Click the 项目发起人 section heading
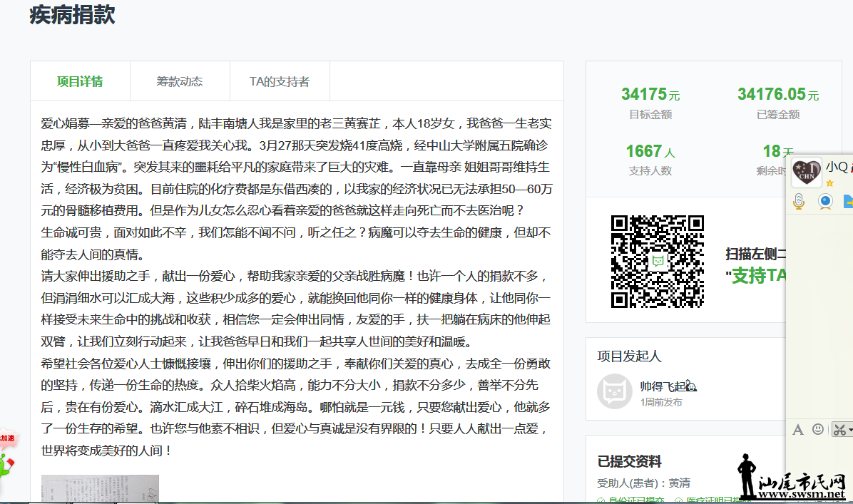The height and width of the screenshot is (504, 853). [630, 356]
